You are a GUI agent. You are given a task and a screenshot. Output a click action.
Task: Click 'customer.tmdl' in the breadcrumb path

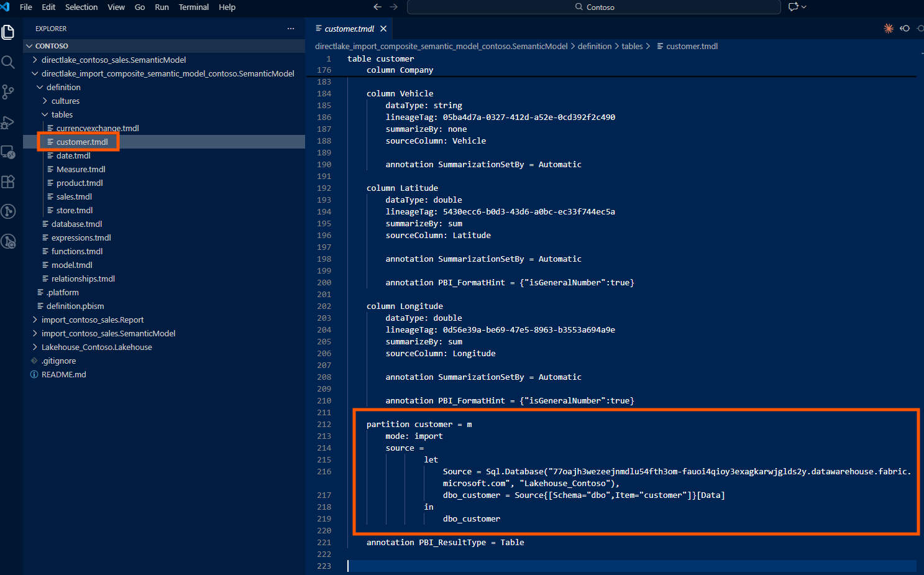[692, 46]
